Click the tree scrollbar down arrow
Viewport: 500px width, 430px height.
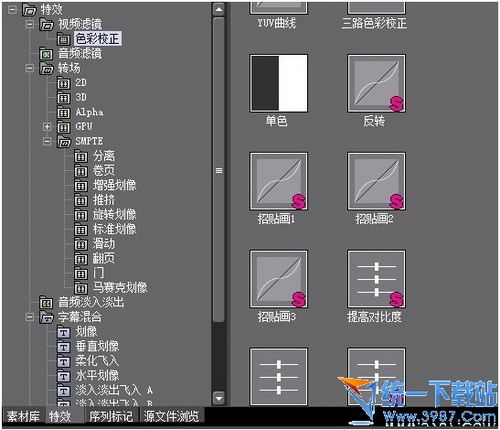coord(219,398)
